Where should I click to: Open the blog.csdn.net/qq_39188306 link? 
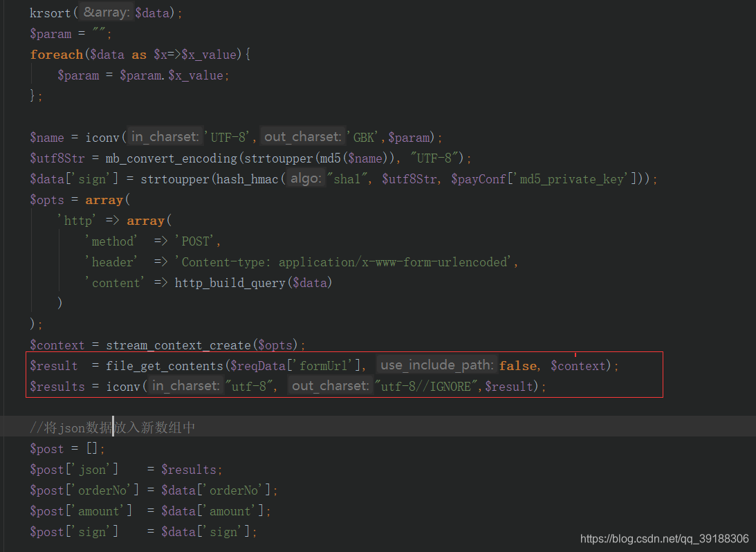pyautogui.click(x=662, y=537)
